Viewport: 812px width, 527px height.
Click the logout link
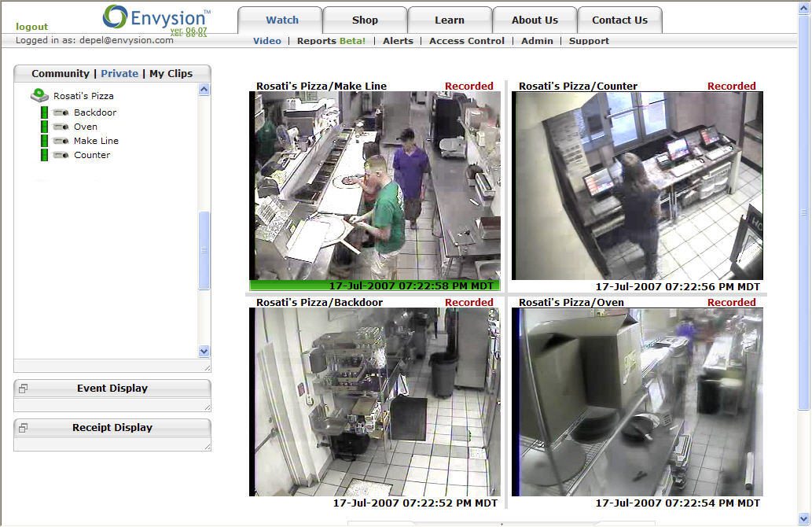coord(31,27)
